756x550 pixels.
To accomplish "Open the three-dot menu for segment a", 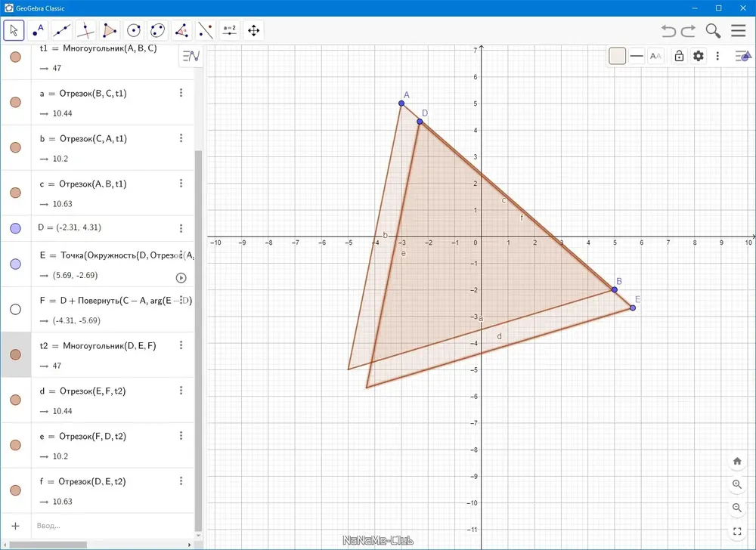I will (x=181, y=92).
